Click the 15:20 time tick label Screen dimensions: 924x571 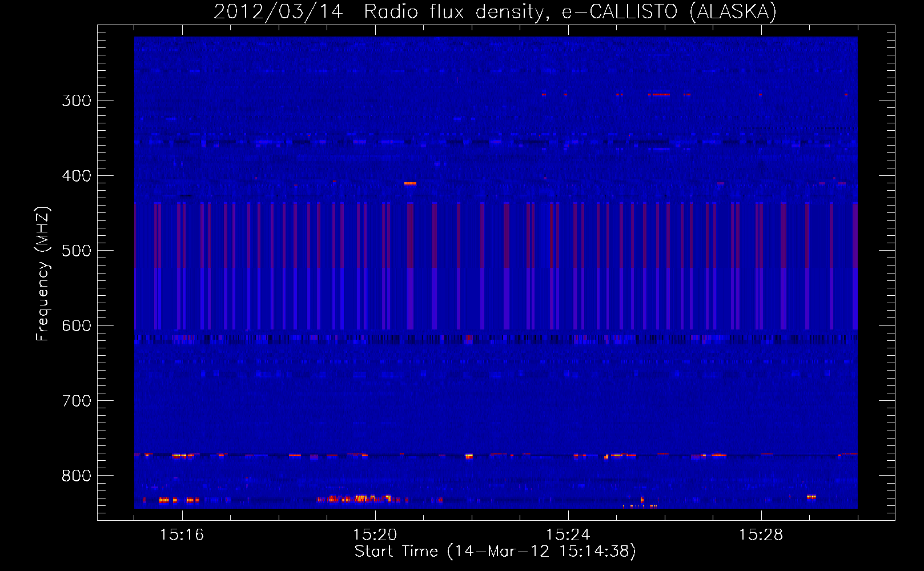point(375,534)
